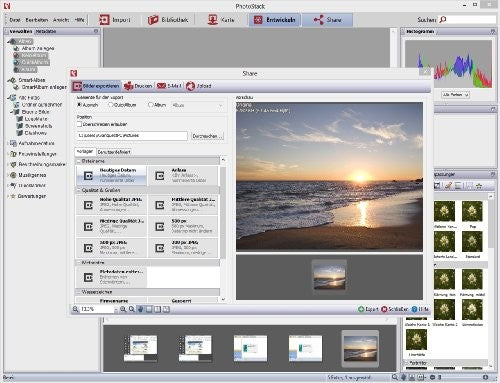Click the Durchsuchen... button
This screenshot has width=500, height=383.
pos(207,136)
